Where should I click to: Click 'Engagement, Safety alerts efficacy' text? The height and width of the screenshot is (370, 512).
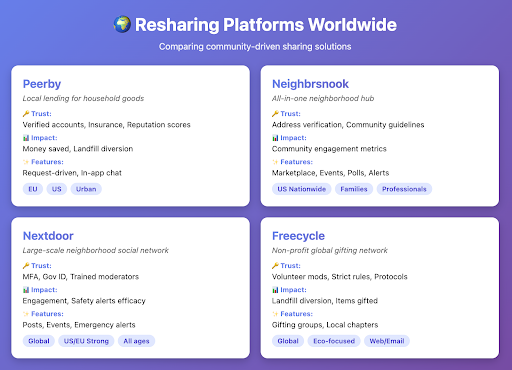tap(84, 301)
